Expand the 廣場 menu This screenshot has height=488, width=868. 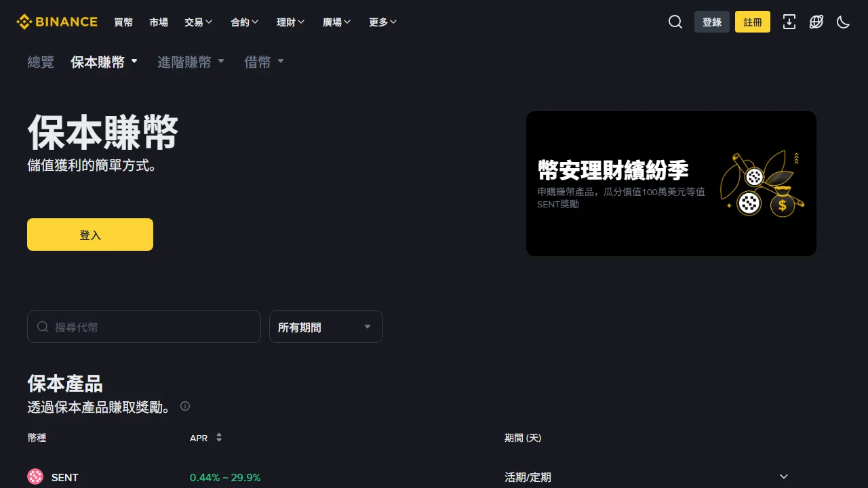(x=337, y=22)
